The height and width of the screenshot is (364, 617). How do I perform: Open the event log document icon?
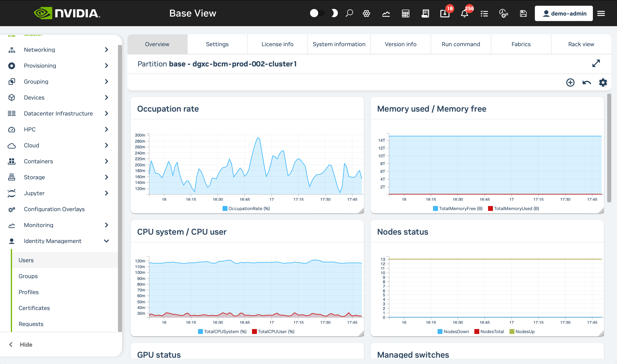tap(425, 13)
